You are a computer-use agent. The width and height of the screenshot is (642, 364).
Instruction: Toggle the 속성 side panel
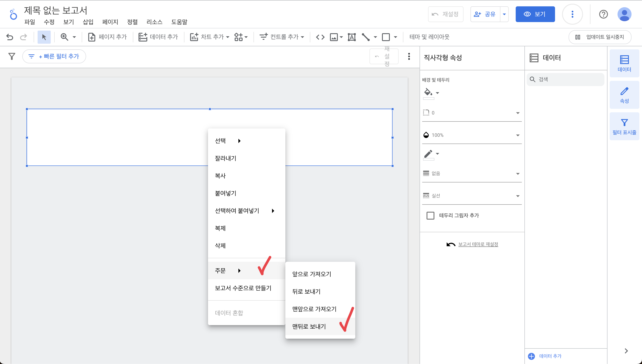point(624,95)
